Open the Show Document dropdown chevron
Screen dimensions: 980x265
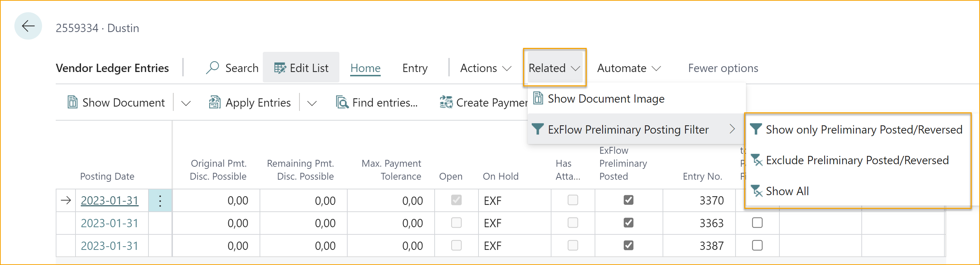click(186, 103)
